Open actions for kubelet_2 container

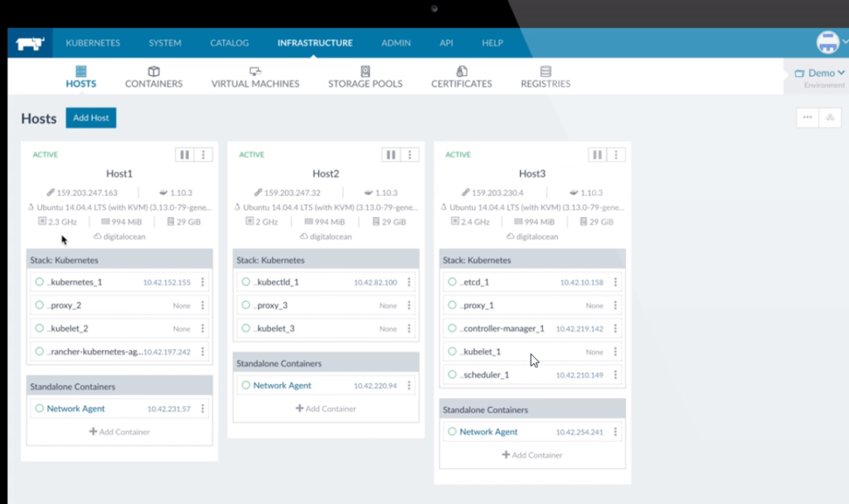202,328
